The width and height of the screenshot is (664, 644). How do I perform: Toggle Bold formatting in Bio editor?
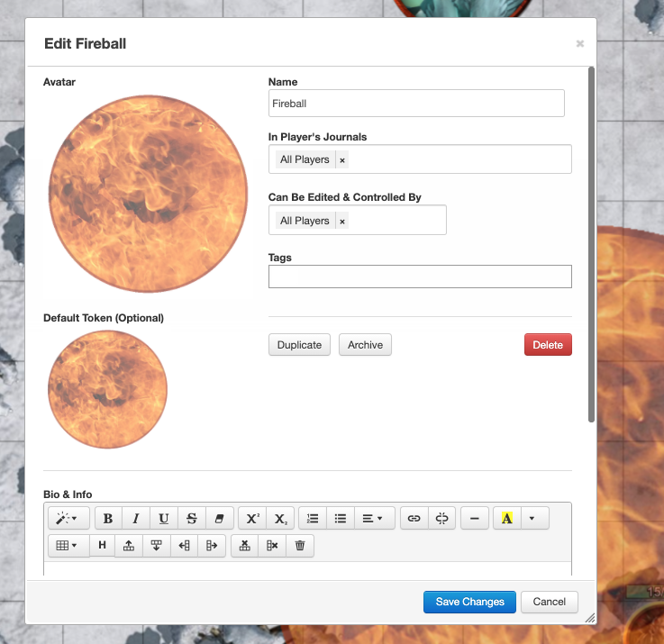pos(108,518)
